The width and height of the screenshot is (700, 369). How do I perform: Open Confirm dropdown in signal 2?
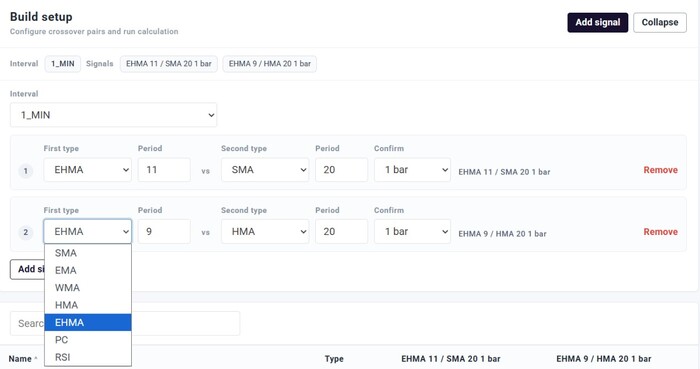(412, 231)
